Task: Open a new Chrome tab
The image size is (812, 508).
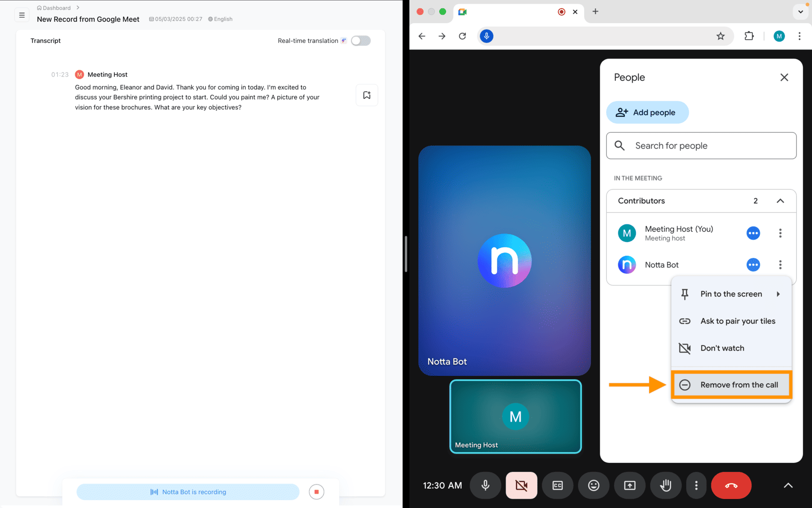Action: (595, 12)
